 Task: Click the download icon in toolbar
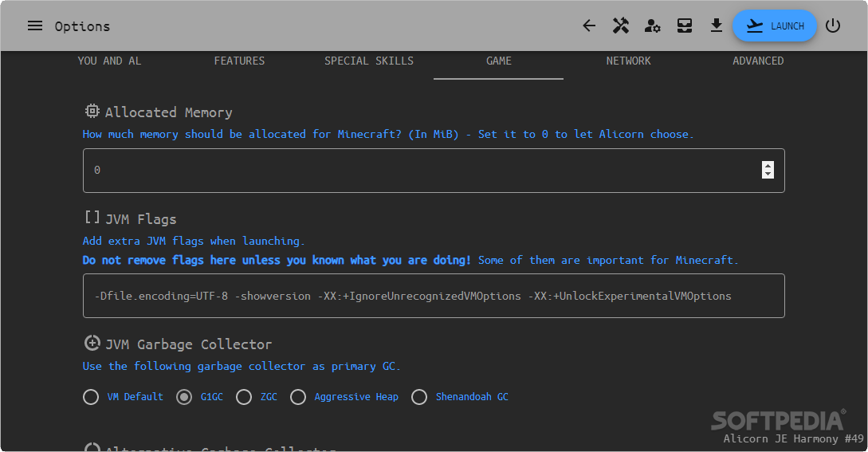(x=717, y=26)
